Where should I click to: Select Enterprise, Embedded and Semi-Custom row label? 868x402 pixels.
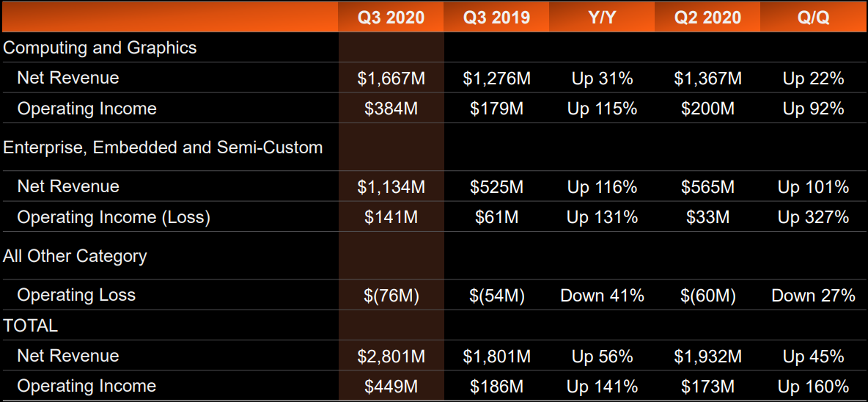(x=163, y=147)
